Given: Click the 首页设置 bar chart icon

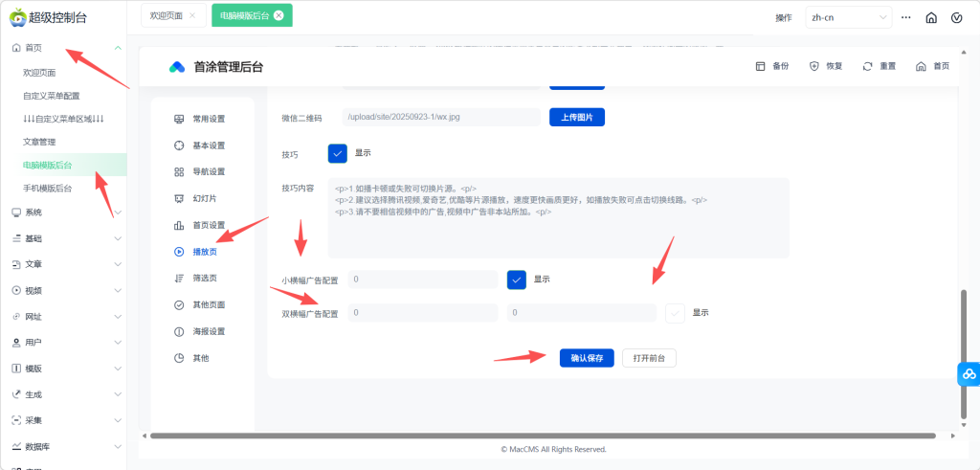Looking at the screenshot, I should point(179,225).
